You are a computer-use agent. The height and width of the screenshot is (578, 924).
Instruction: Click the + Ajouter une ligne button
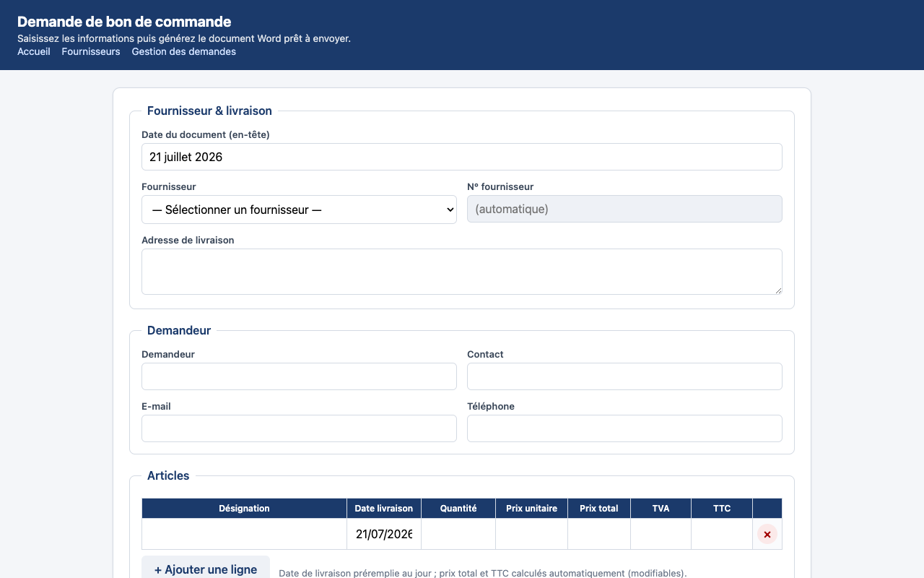[206, 569]
